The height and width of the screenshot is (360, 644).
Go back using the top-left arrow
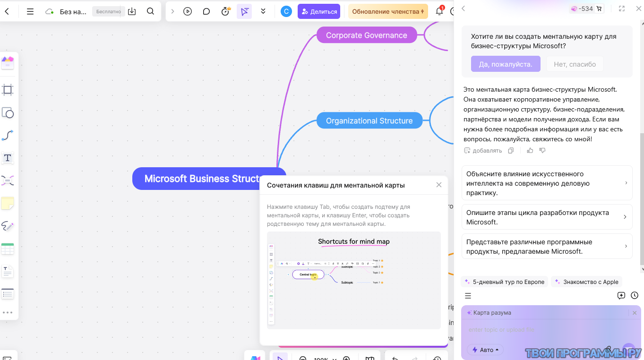point(7,11)
